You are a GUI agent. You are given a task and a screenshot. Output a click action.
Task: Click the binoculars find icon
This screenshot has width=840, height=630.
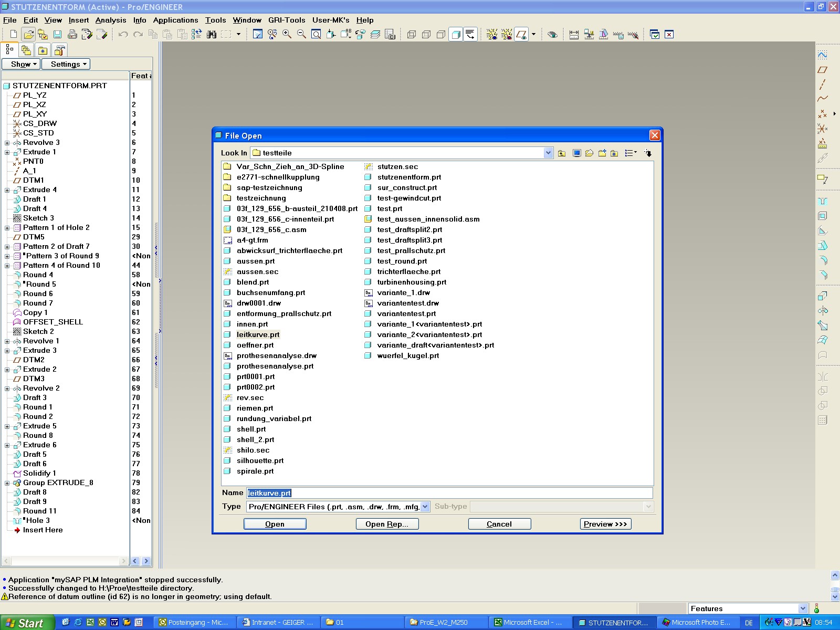pos(212,34)
